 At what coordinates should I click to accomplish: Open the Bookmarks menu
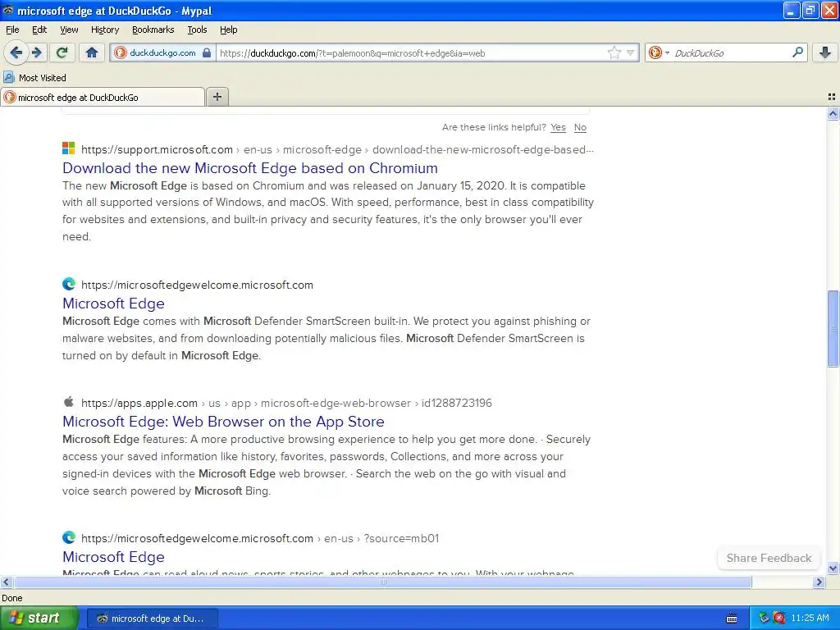click(153, 30)
